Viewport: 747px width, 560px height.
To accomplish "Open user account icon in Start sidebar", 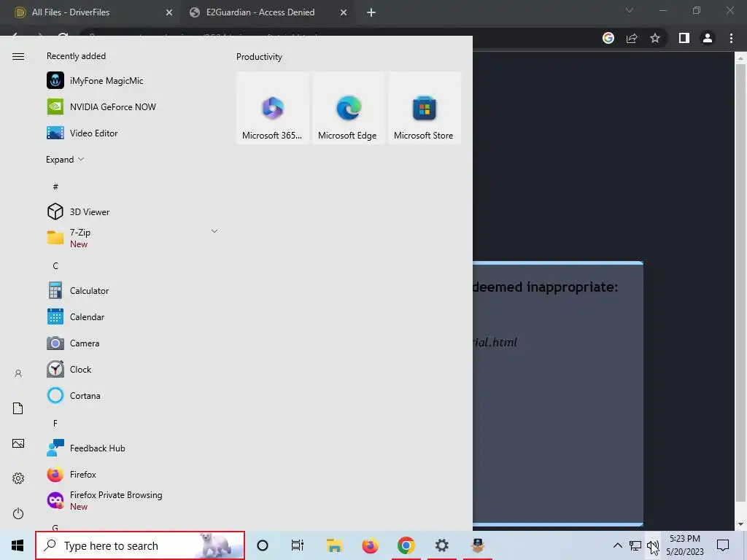I will click(x=18, y=373).
